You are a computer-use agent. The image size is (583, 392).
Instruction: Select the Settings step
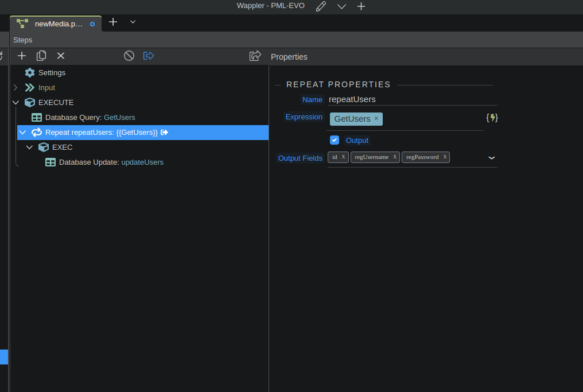click(52, 72)
